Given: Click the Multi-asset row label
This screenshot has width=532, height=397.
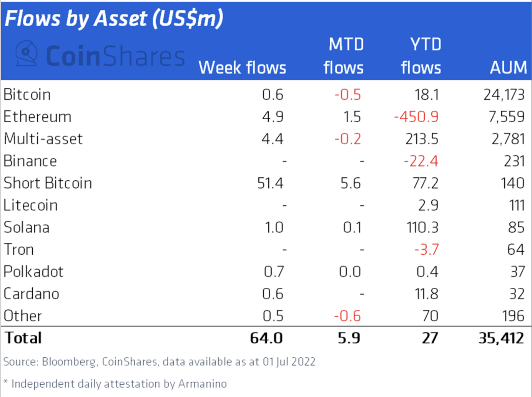Looking at the screenshot, I should (x=43, y=139).
